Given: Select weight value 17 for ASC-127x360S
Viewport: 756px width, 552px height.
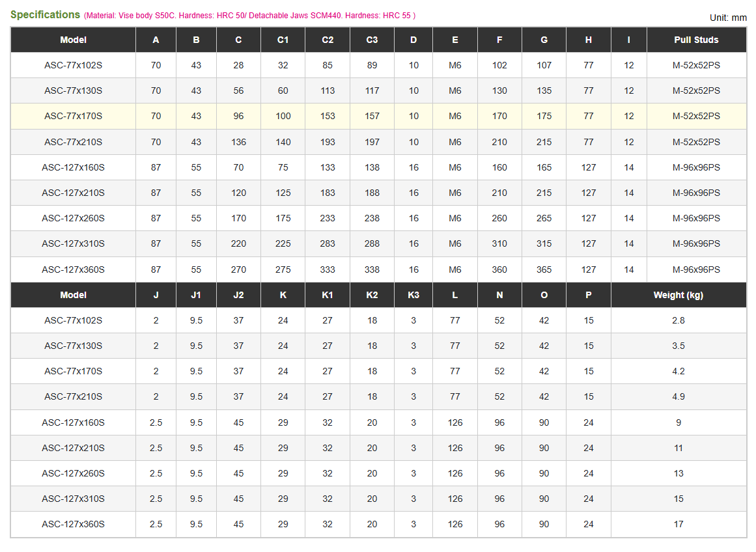Looking at the screenshot, I should click(x=679, y=524).
